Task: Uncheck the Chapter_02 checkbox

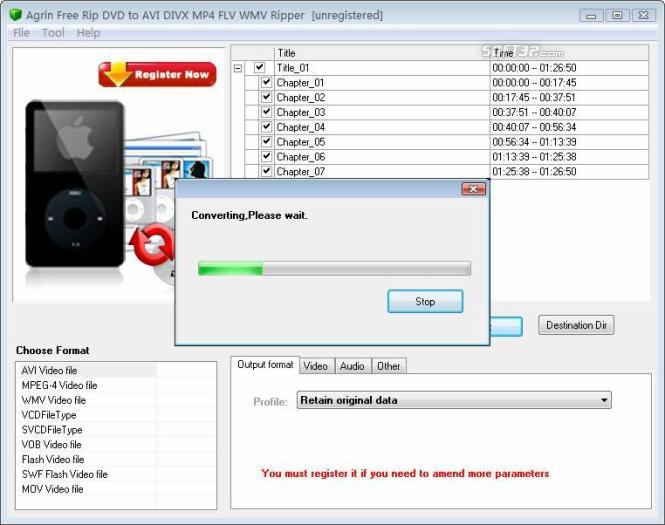Action: coord(266,97)
